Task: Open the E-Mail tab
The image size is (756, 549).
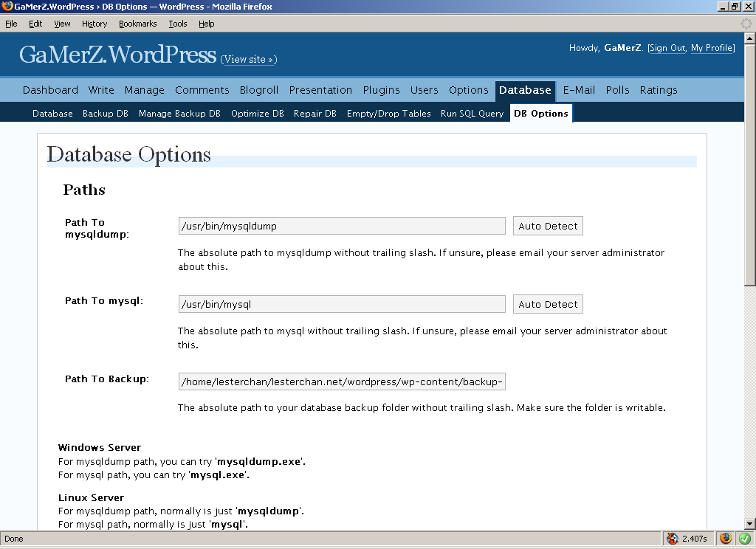Action: tap(579, 90)
